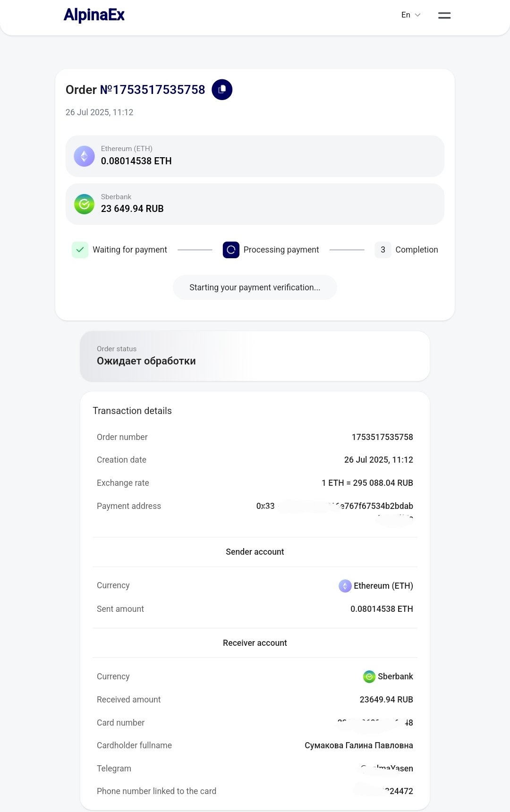Open the En language dropdown
Viewport: 510px width, 812px height.
410,15
